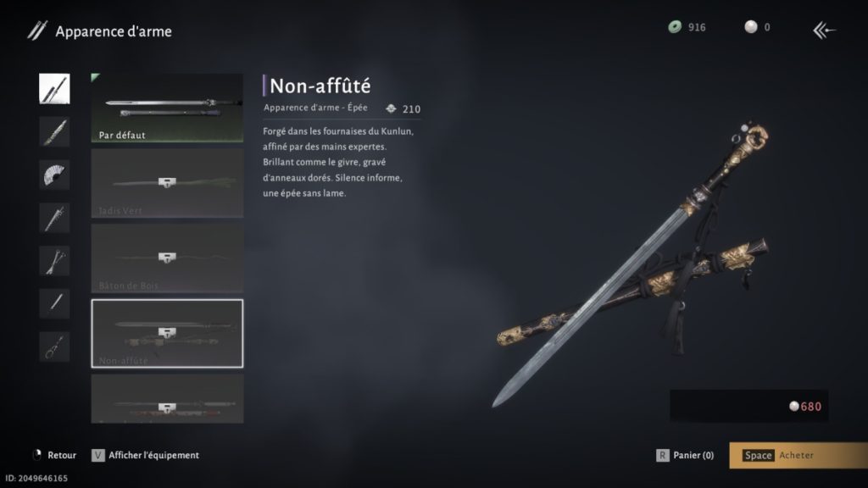Select the rope dart category icon
Screen dimensions: 868x488
click(54, 347)
